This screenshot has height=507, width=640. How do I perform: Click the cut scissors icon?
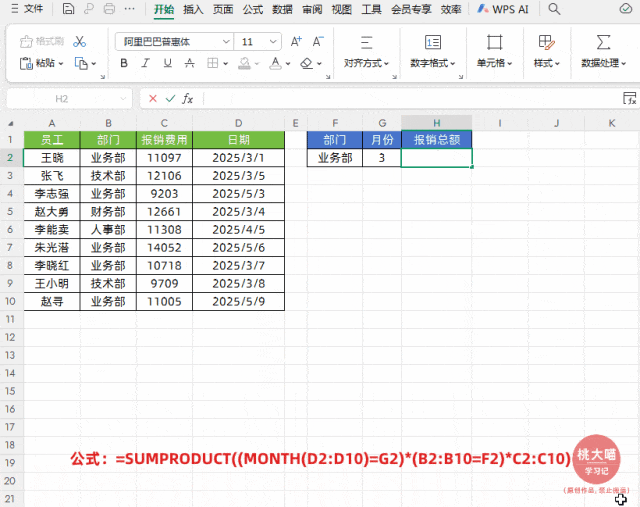coord(80,41)
